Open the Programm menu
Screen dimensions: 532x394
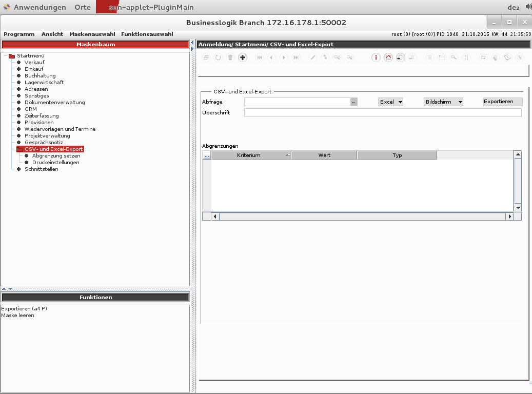click(19, 34)
